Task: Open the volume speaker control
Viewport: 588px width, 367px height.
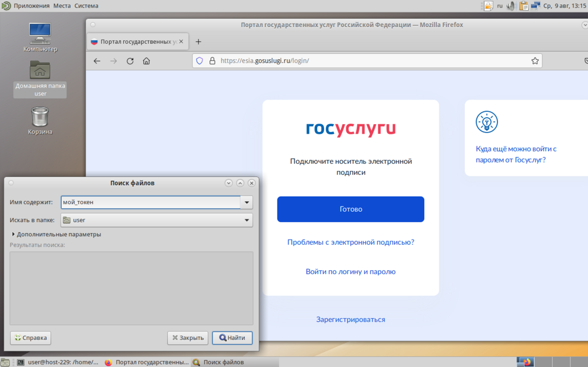Action: [511, 6]
